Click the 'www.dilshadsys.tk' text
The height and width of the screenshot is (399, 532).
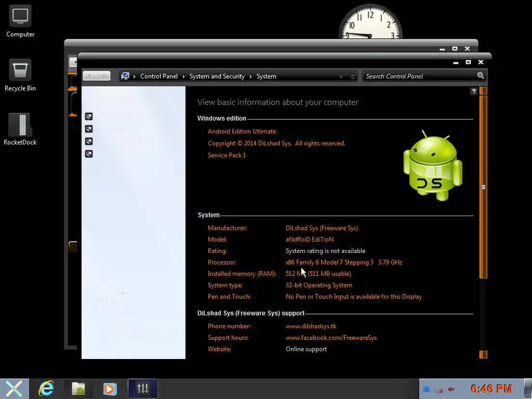coord(311,326)
